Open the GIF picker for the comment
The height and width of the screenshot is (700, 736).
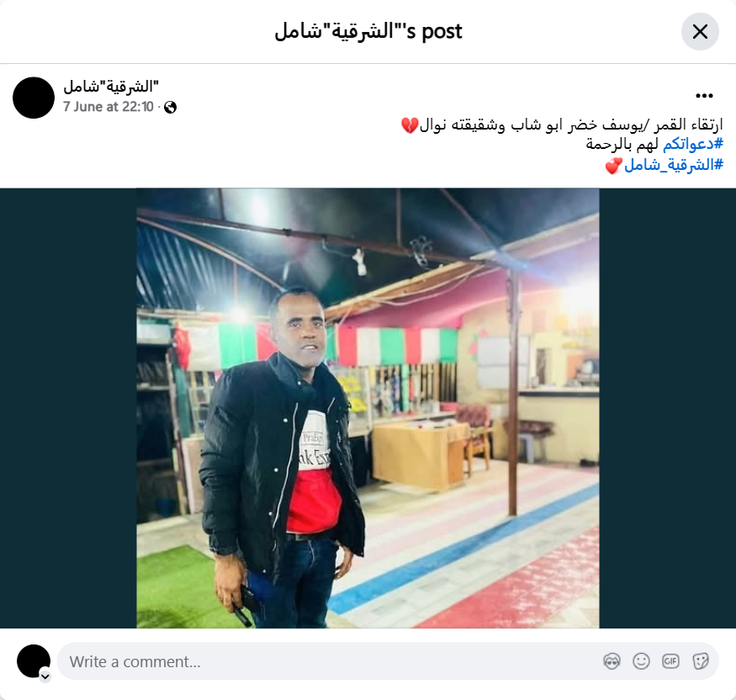(x=670, y=661)
